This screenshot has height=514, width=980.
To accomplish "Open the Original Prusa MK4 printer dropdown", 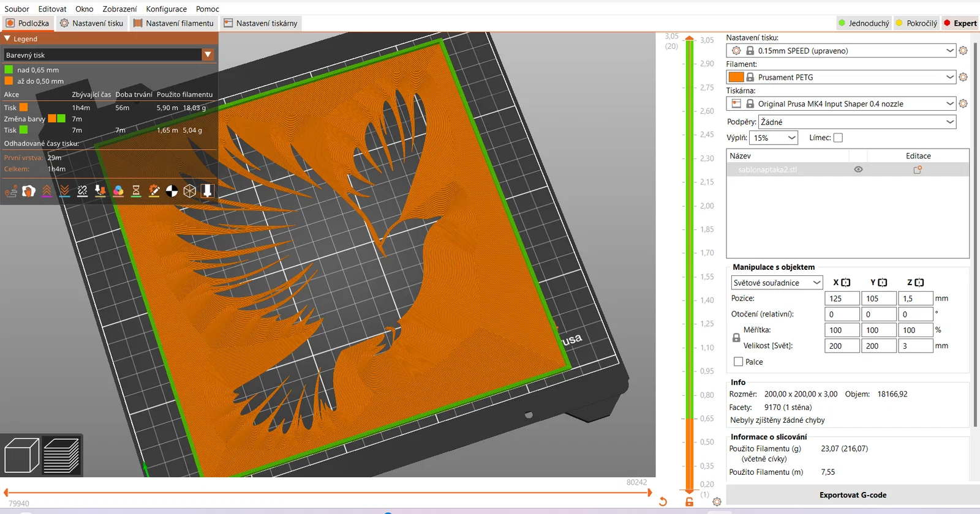I will [x=841, y=104].
